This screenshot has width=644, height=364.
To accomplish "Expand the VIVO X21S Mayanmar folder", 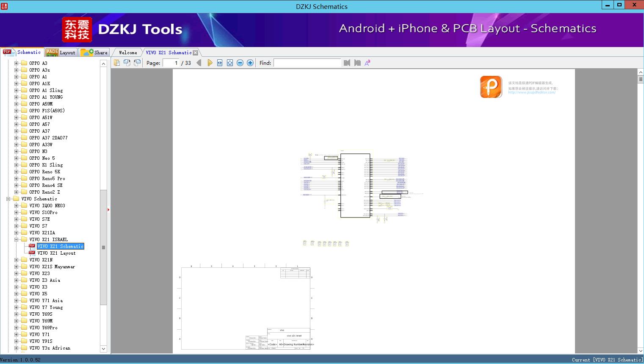I will (17, 267).
